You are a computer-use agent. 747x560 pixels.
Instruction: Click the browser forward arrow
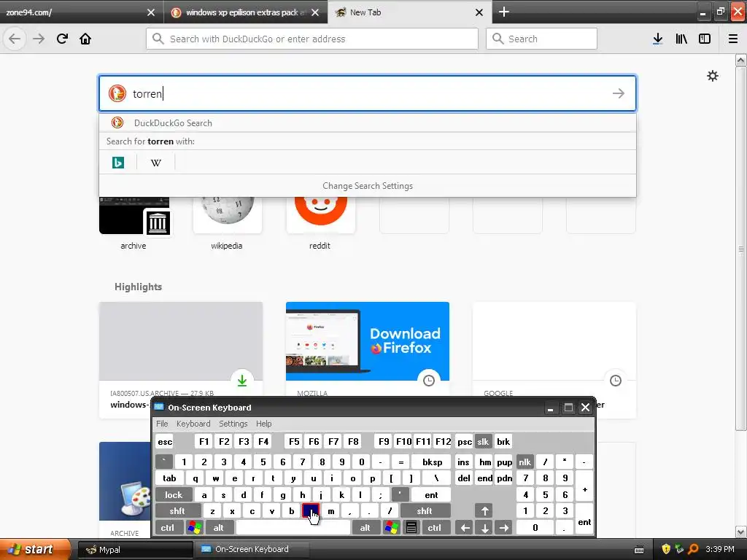point(39,39)
